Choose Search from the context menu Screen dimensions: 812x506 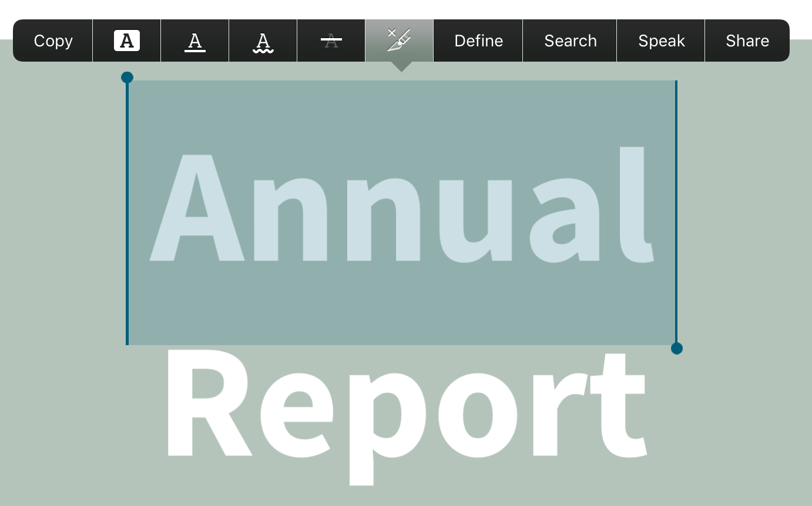(x=569, y=41)
